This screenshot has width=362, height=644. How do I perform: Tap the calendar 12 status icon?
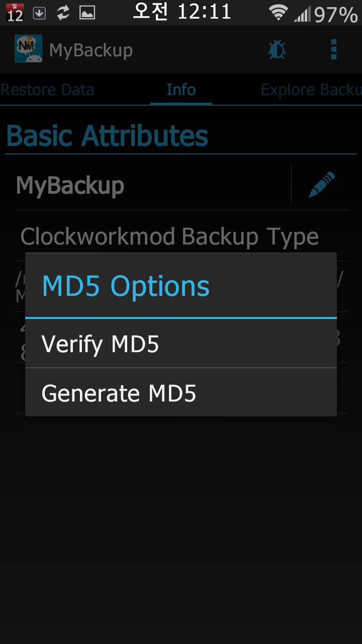(15, 13)
